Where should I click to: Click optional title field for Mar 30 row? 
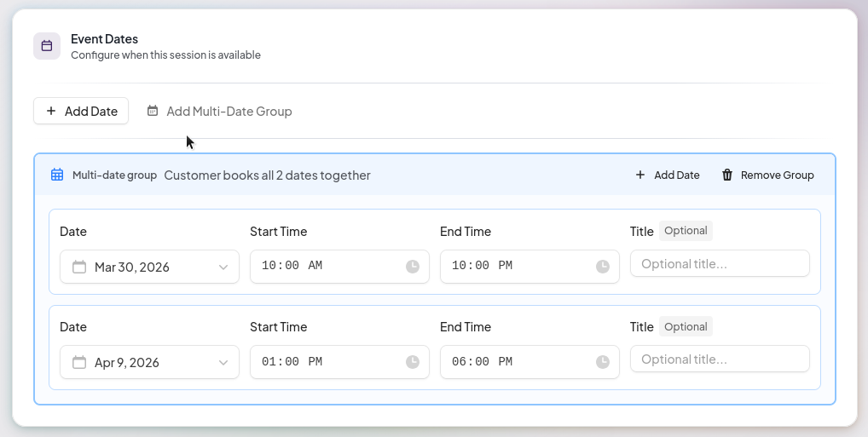720,263
